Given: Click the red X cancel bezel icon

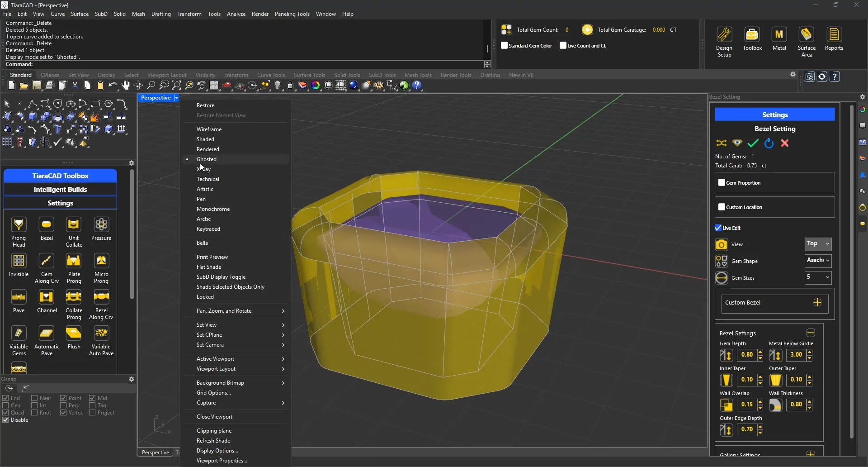Looking at the screenshot, I should point(785,143).
